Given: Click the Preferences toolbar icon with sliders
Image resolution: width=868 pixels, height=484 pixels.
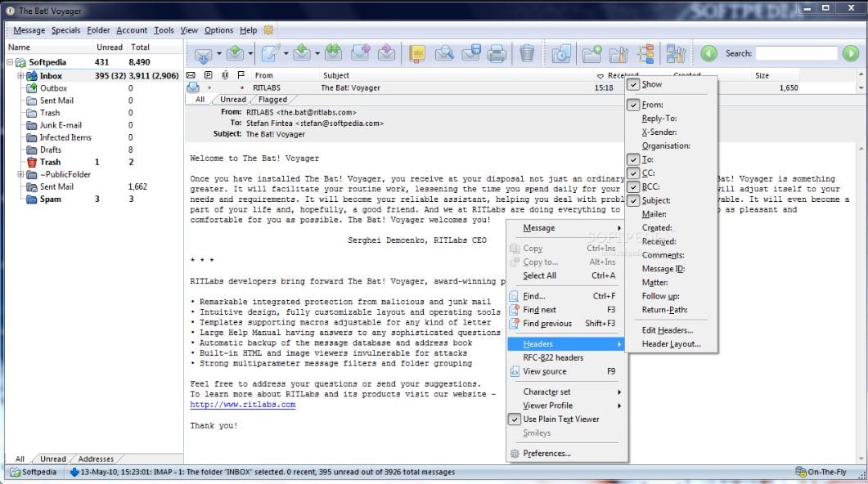Looking at the screenshot, I should tap(676, 54).
